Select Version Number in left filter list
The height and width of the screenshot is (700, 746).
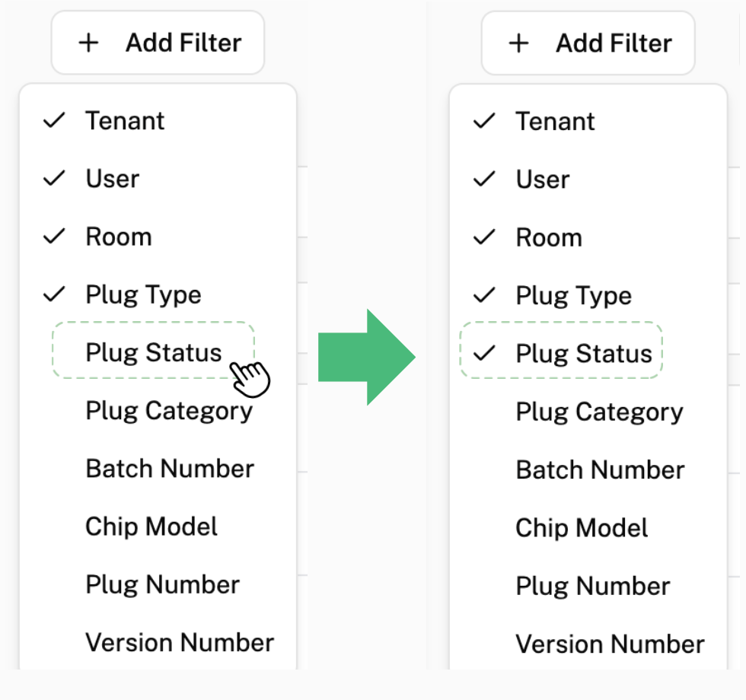pyautogui.click(x=180, y=643)
